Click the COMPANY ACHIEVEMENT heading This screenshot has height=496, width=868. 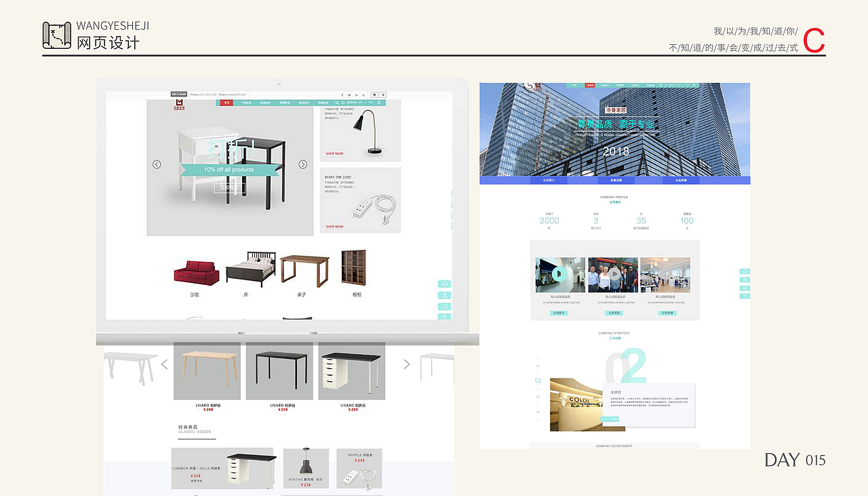pyautogui.click(x=614, y=446)
